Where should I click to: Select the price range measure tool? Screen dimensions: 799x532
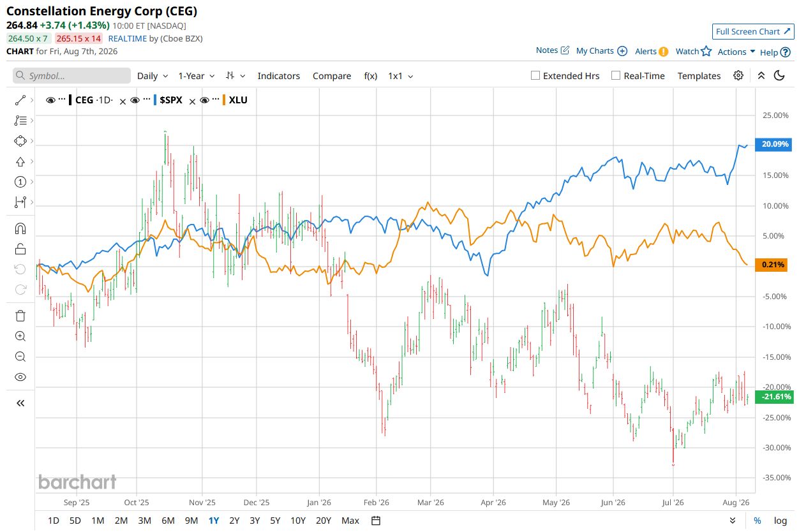(x=20, y=202)
